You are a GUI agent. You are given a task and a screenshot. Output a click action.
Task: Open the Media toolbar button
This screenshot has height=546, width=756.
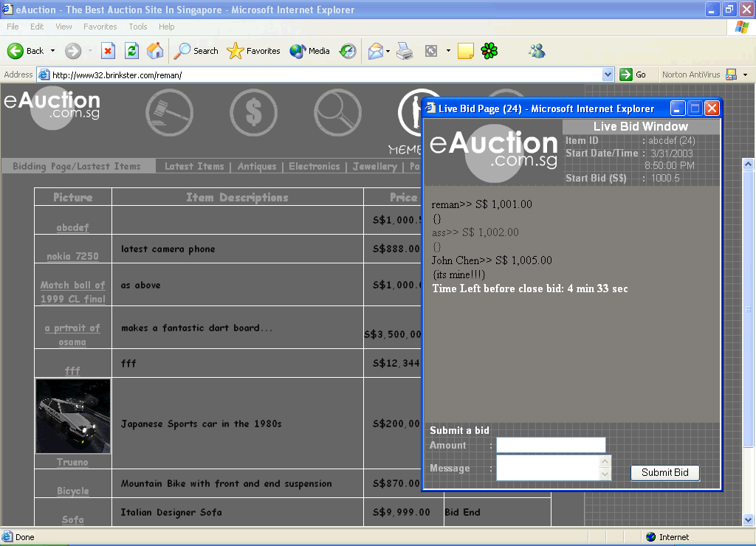[310, 51]
